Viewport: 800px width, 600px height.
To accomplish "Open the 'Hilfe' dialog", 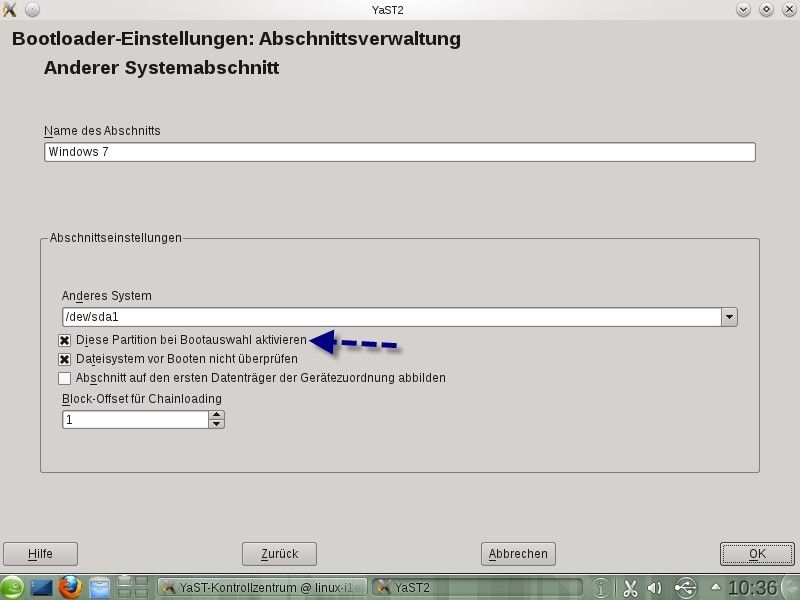I will (40, 553).
